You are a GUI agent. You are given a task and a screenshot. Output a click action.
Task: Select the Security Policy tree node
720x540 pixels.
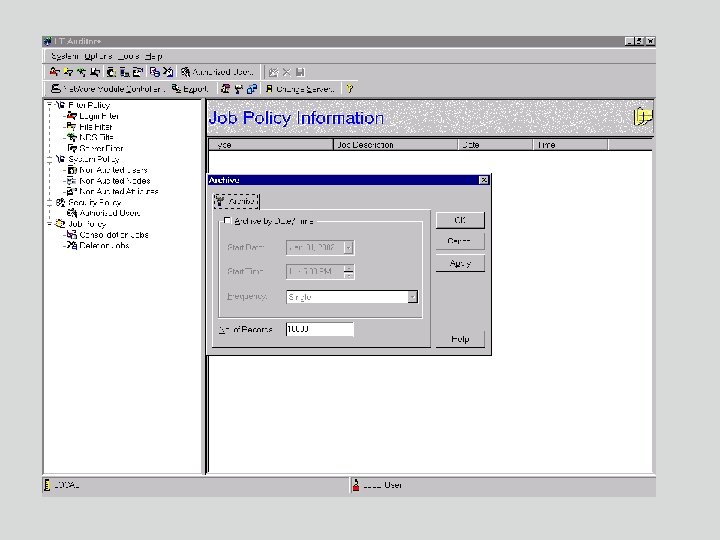94,202
